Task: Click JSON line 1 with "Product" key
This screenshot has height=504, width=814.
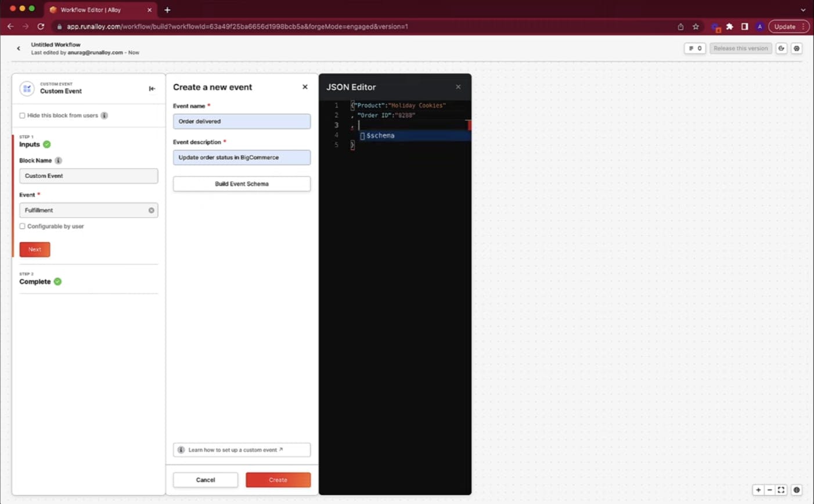Action: (x=398, y=106)
